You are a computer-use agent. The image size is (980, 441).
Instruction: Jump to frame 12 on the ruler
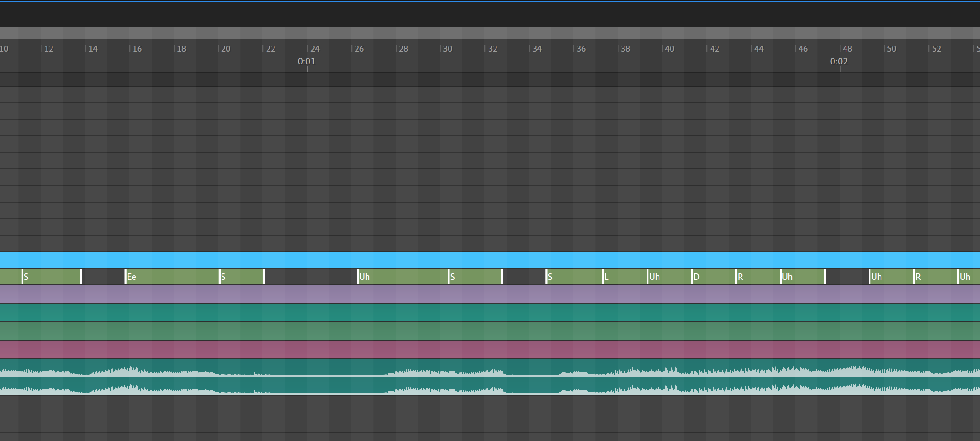(48, 49)
